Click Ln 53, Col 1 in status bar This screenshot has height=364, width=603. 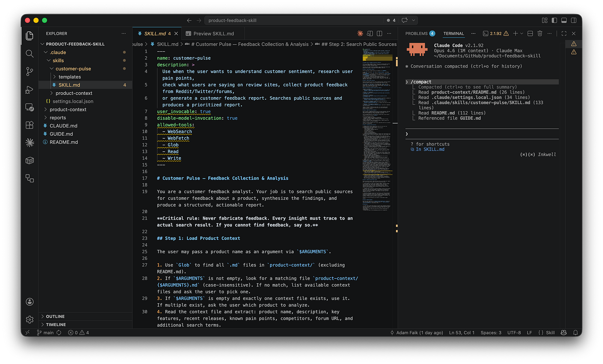[x=462, y=333]
